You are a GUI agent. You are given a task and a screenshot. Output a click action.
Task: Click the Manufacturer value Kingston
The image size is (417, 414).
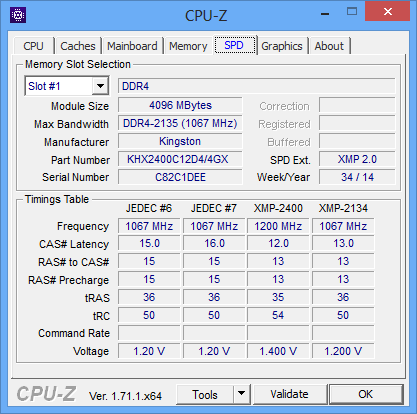pyautogui.click(x=180, y=141)
